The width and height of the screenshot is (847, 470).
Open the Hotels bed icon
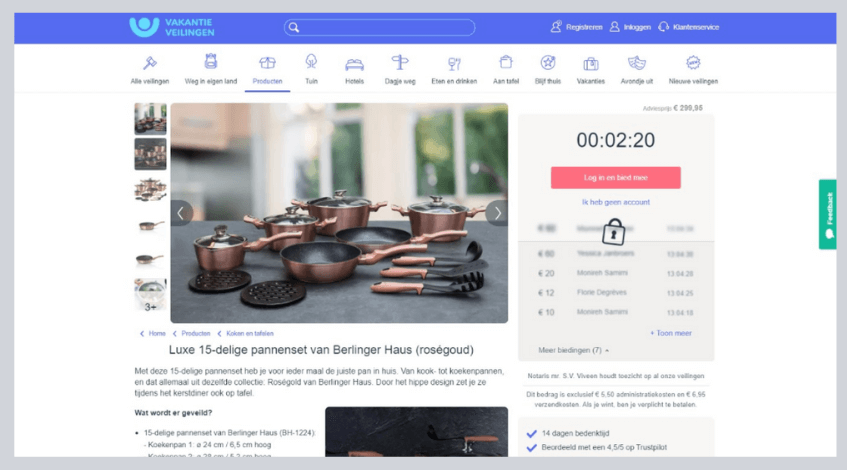click(x=354, y=64)
